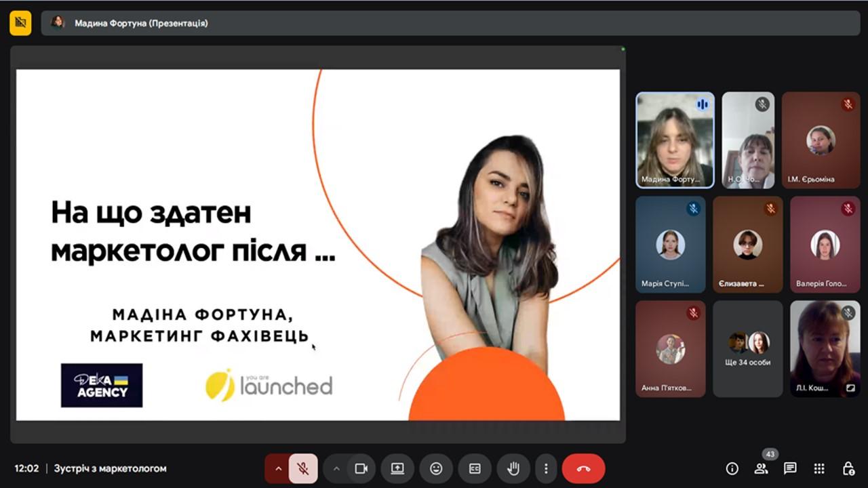Turn on closed captions

(475, 468)
